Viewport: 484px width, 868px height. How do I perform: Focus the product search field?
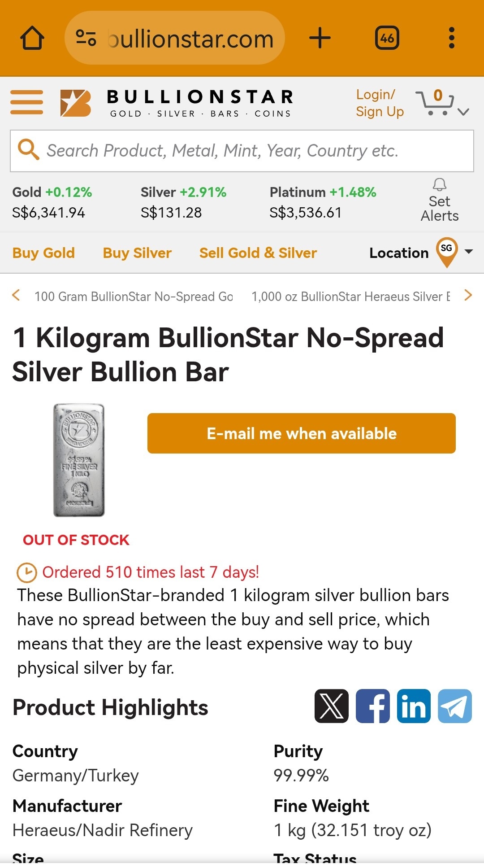(242, 151)
